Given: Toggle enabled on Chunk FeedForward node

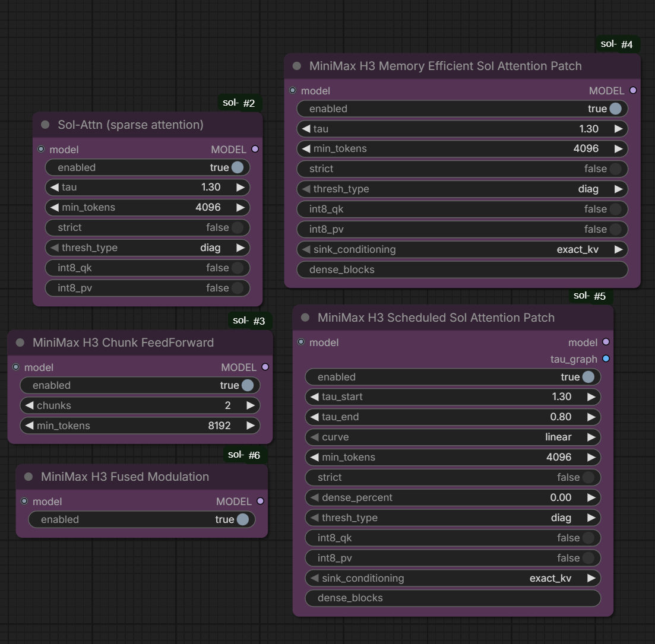Looking at the screenshot, I should [140, 385].
